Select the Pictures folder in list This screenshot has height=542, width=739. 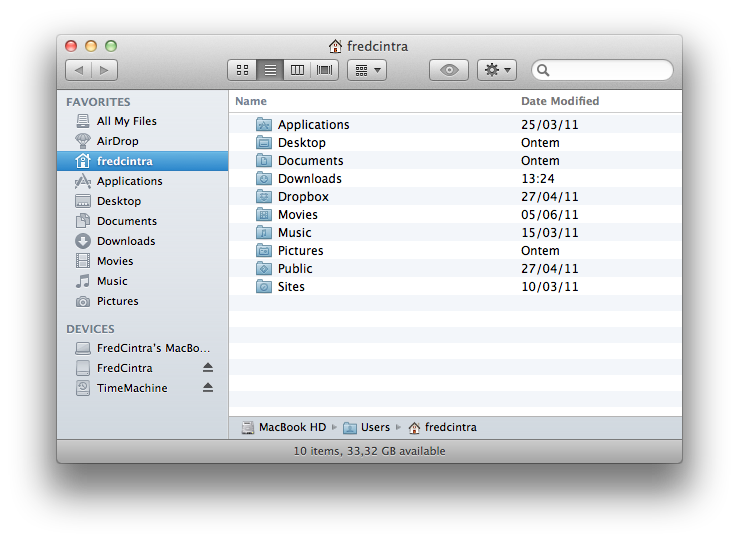pos(455,250)
